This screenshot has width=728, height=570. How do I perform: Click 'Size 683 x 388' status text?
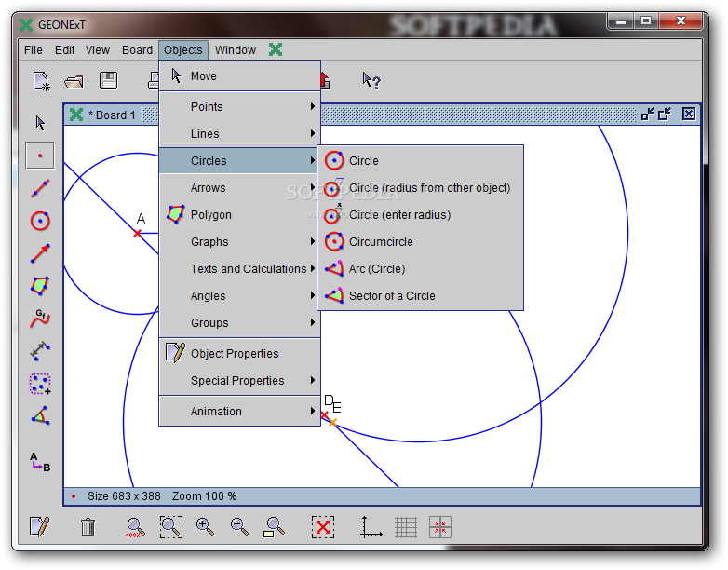tap(124, 496)
